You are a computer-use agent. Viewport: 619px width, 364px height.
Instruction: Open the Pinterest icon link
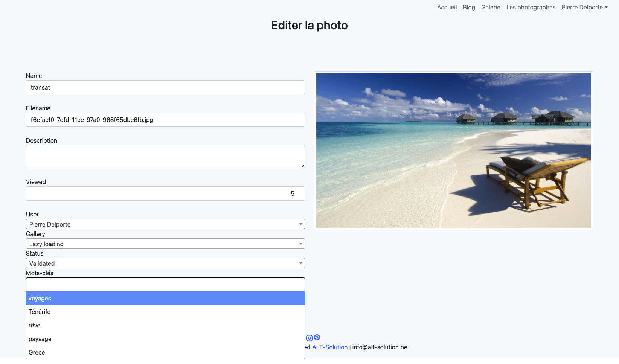[x=317, y=338]
